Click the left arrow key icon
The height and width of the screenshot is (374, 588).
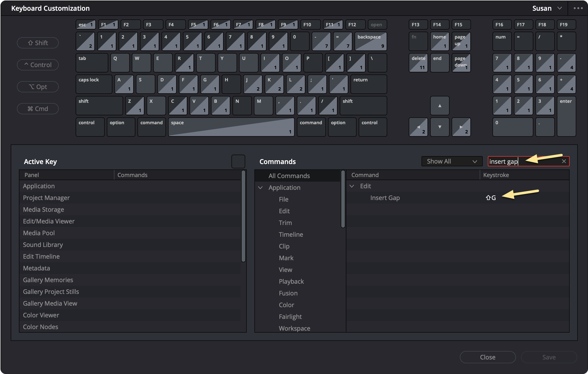[x=418, y=127]
